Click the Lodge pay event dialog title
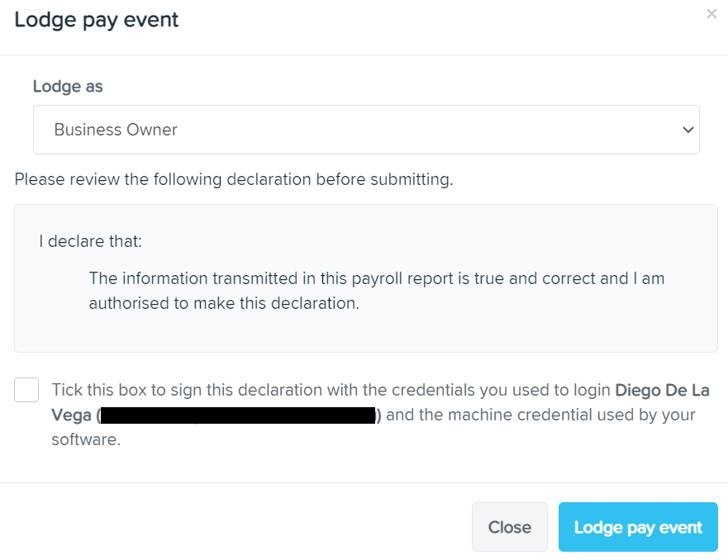728x560 pixels. pyautogui.click(x=96, y=19)
